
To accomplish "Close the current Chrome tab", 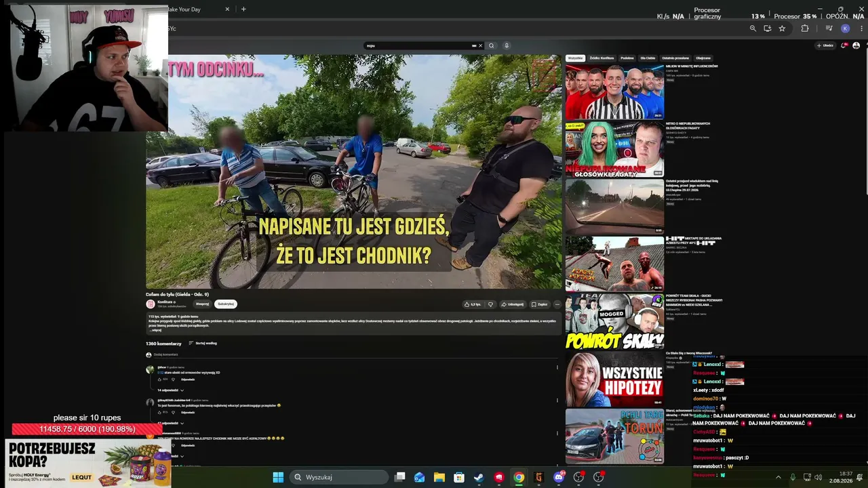I will pos(227,9).
